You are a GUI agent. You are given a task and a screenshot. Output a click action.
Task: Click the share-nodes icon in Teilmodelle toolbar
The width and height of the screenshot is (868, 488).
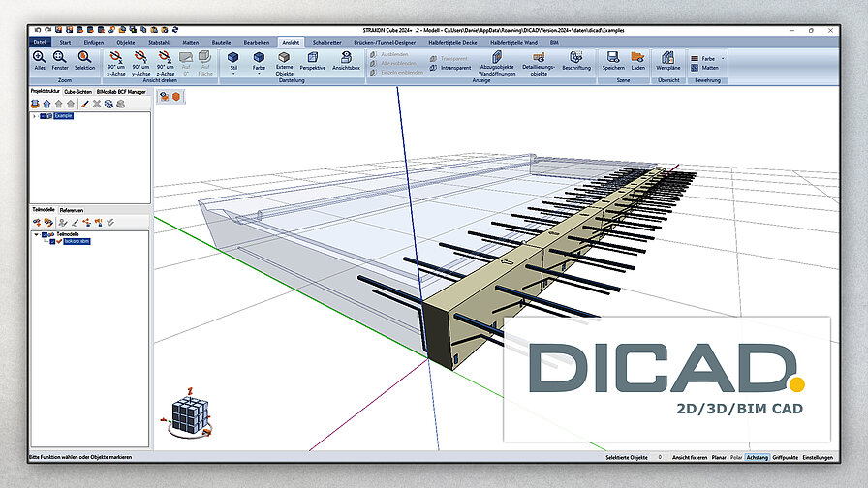(x=87, y=222)
